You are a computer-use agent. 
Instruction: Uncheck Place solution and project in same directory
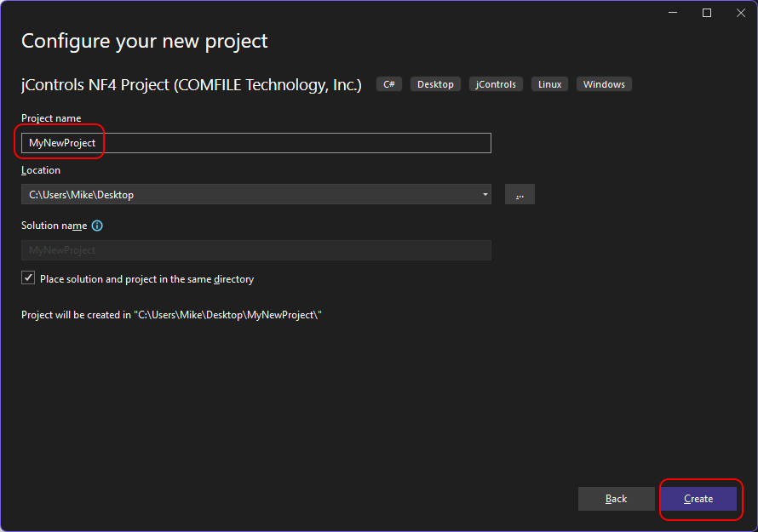pos(29,278)
